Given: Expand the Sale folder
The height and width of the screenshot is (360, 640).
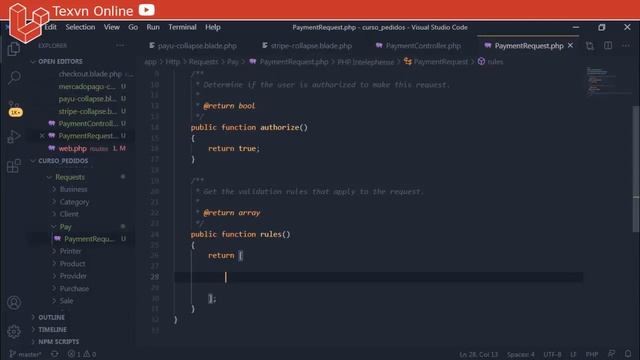Looking at the screenshot, I should [x=66, y=301].
